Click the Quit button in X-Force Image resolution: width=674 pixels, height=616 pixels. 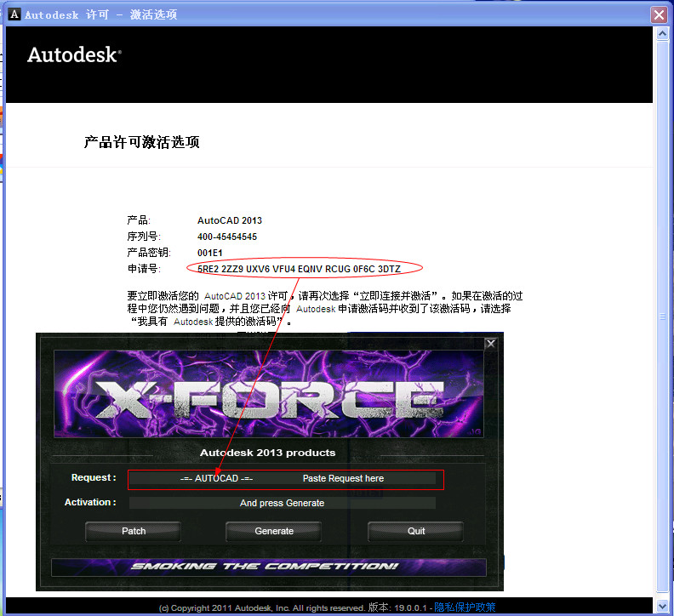click(x=415, y=531)
